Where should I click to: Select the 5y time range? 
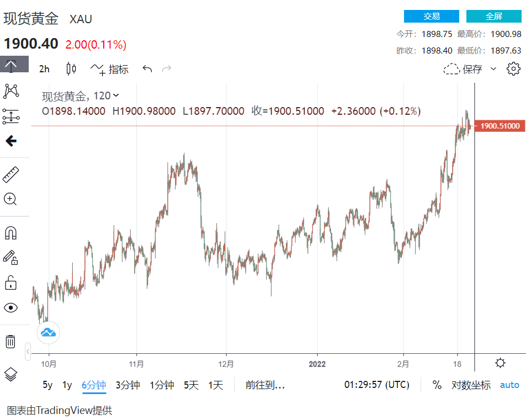[48, 385]
